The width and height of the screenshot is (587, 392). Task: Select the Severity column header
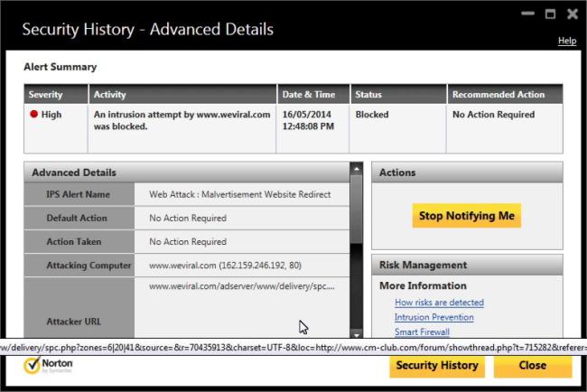pyautogui.click(x=45, y=95)
